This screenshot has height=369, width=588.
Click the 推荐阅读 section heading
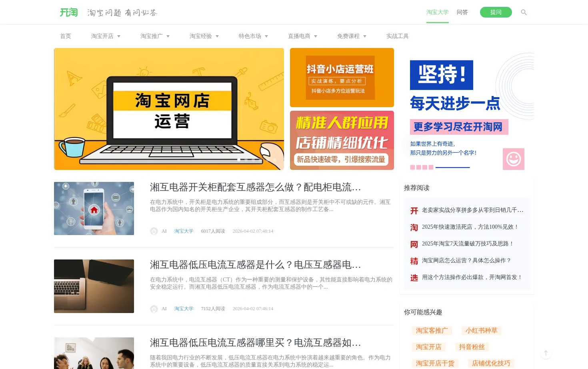click(417, 188)
